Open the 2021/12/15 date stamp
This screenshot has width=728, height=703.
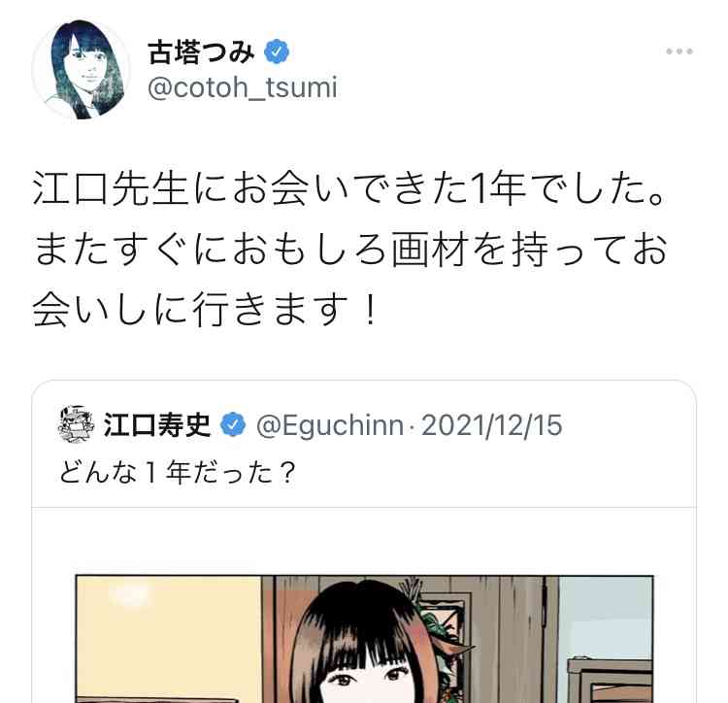(492, 425)
